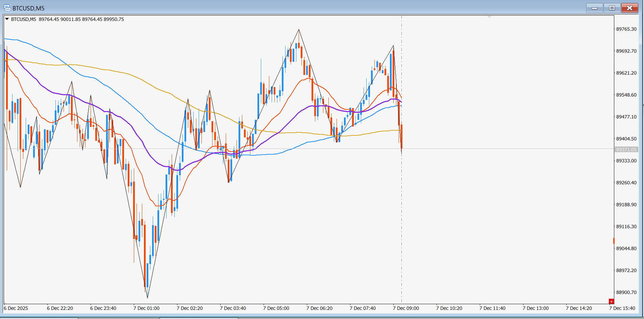Select the lowest ZigZag trough near 88900

point(148,298)
